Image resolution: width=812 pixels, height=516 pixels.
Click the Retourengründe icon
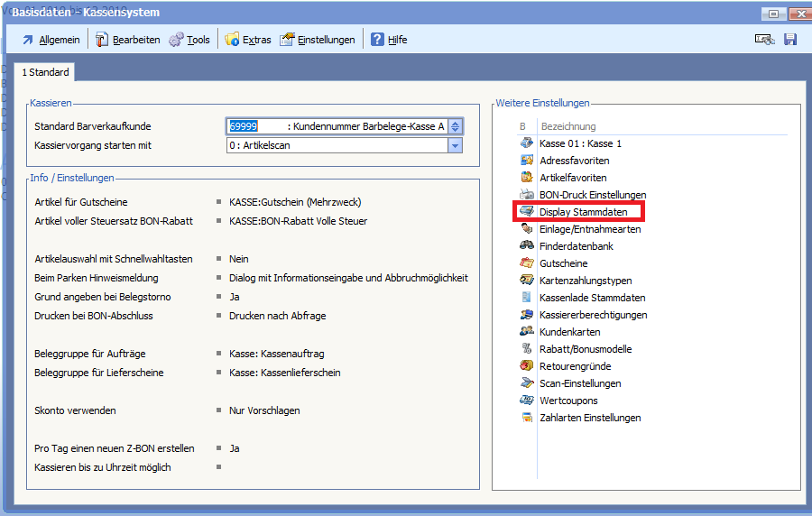pos(526,366)
